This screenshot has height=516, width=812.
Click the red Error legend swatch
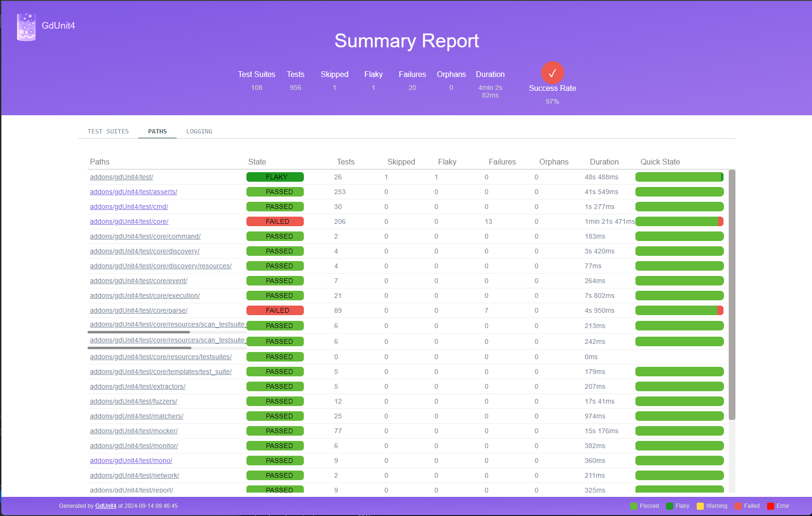point(770,506)
